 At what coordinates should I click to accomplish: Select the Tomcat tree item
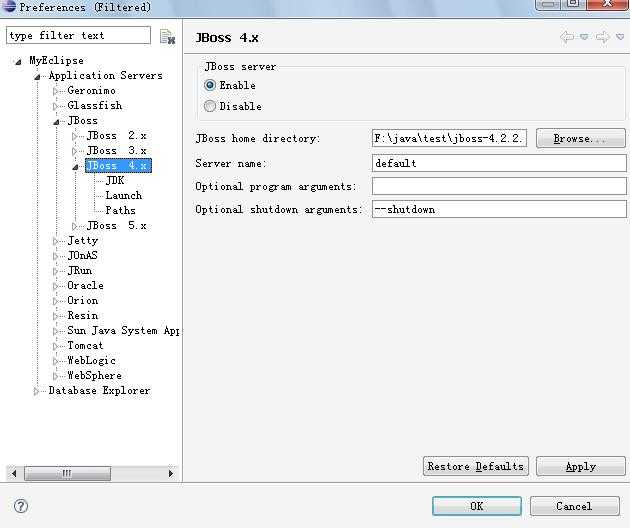85,346
